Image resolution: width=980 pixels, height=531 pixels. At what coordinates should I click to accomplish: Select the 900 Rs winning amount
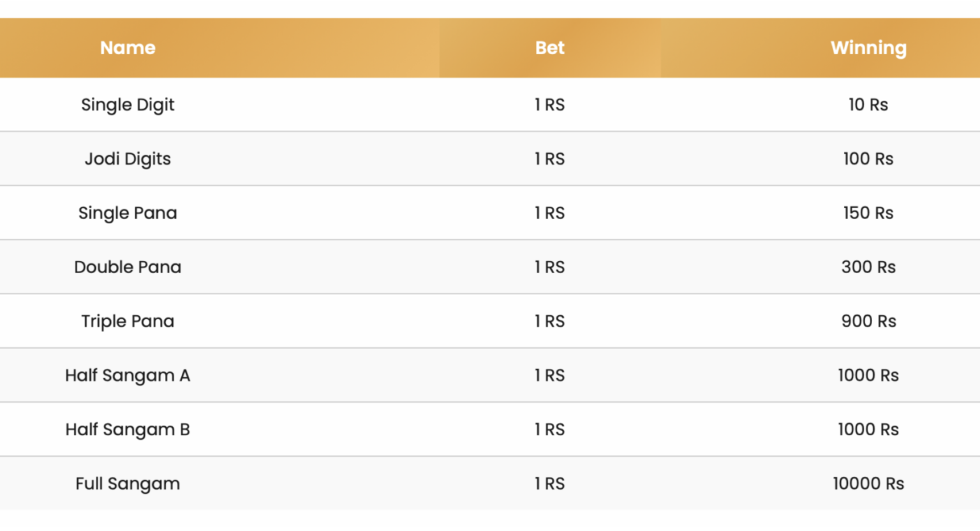pyautogui.click(x=868, y=321)
